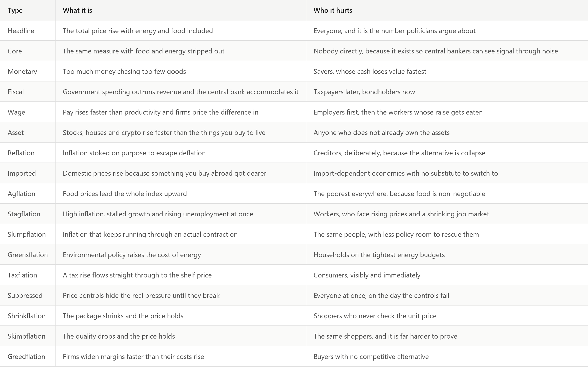Select the Greensflation row label

coord(28,255)
